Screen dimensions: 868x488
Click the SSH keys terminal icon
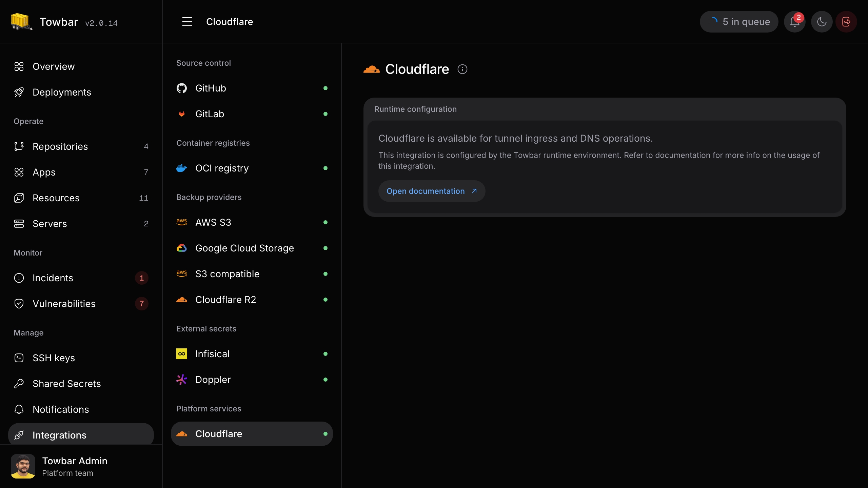pos(19,358)
